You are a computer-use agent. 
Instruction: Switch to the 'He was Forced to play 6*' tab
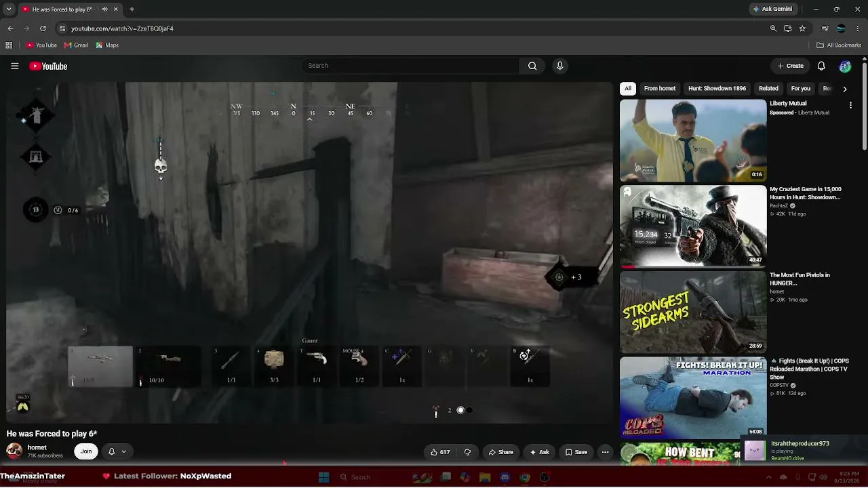click(70, 9)
